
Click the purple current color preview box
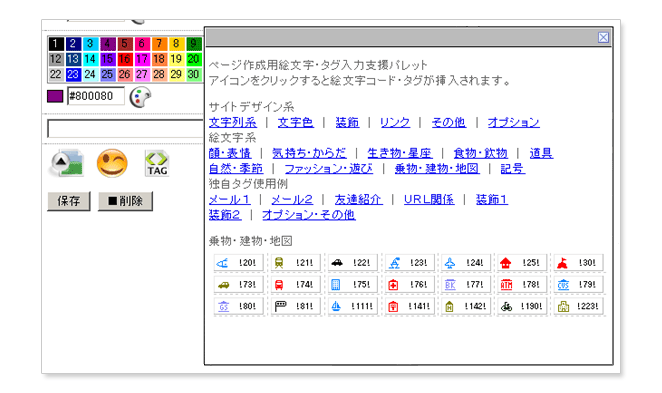tap(55, 96)
